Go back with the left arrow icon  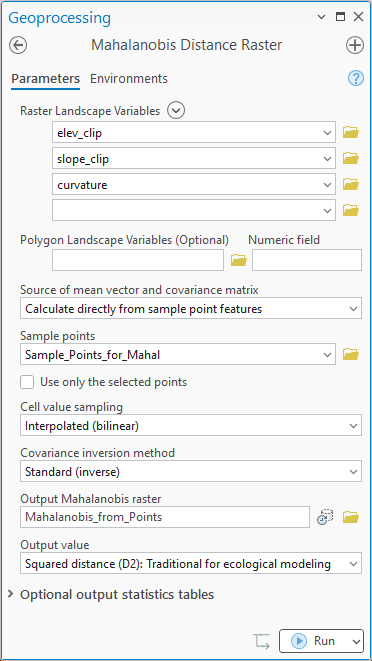[x=18, y=45]
